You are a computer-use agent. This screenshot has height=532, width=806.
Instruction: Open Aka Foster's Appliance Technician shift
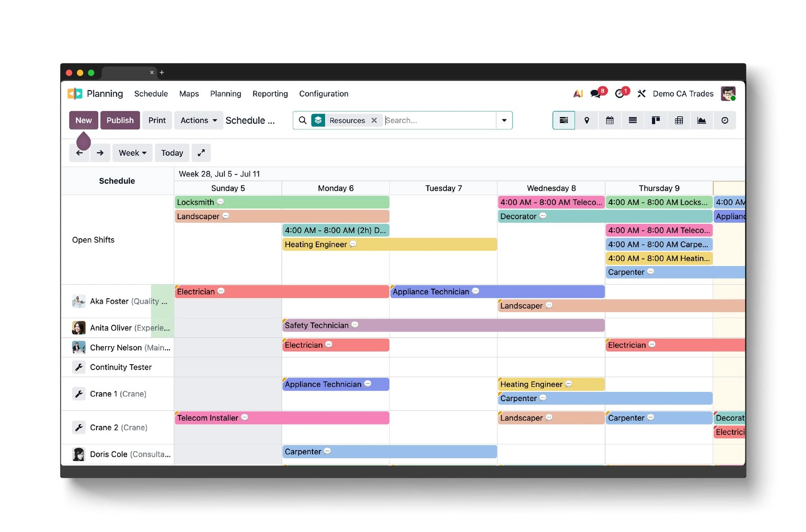[497, 292]
